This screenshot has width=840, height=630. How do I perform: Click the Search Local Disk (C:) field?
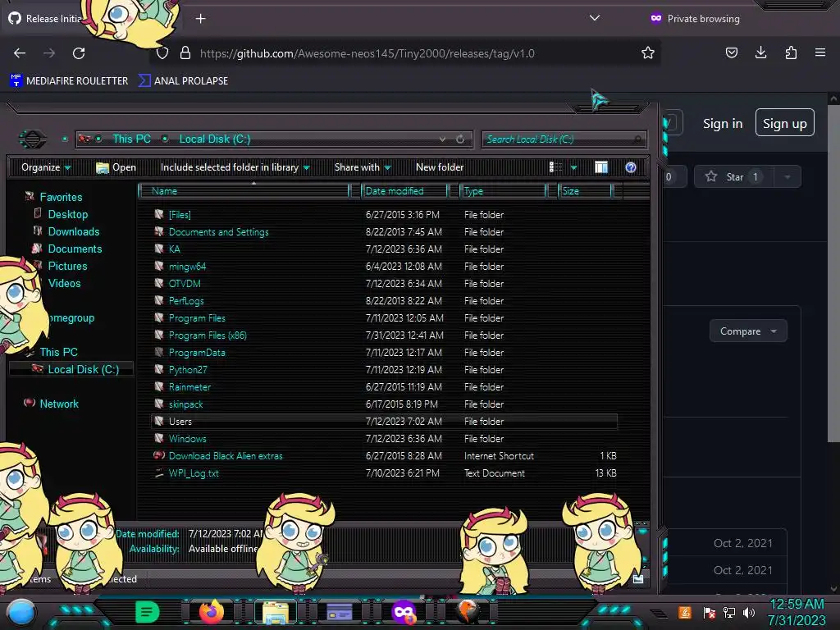[564, 139]
